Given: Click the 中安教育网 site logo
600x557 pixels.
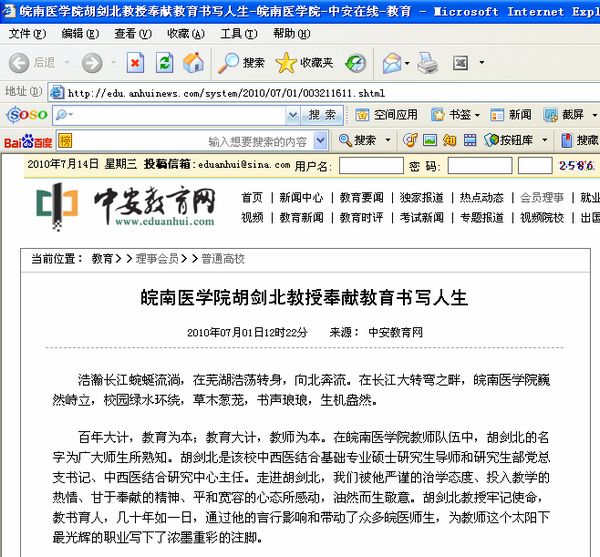Looking at the screenshot, I should [126, 207].
